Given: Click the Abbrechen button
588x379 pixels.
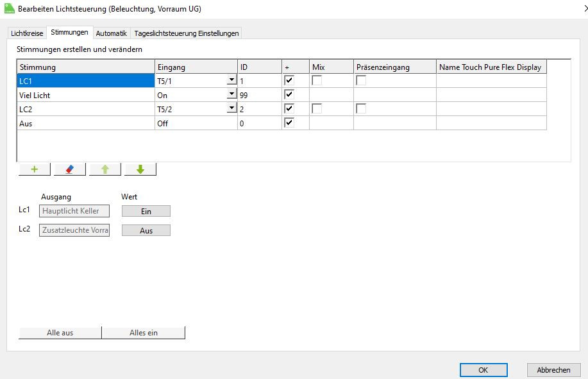Looking at the screenshot, I should 553,370.
